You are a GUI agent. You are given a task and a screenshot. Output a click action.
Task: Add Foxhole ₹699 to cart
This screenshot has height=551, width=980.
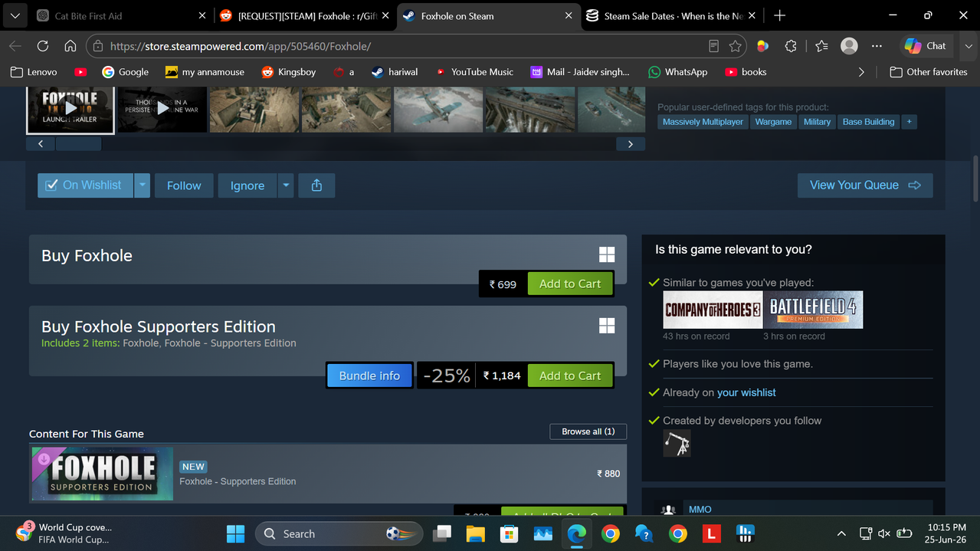tap(570, 284)
